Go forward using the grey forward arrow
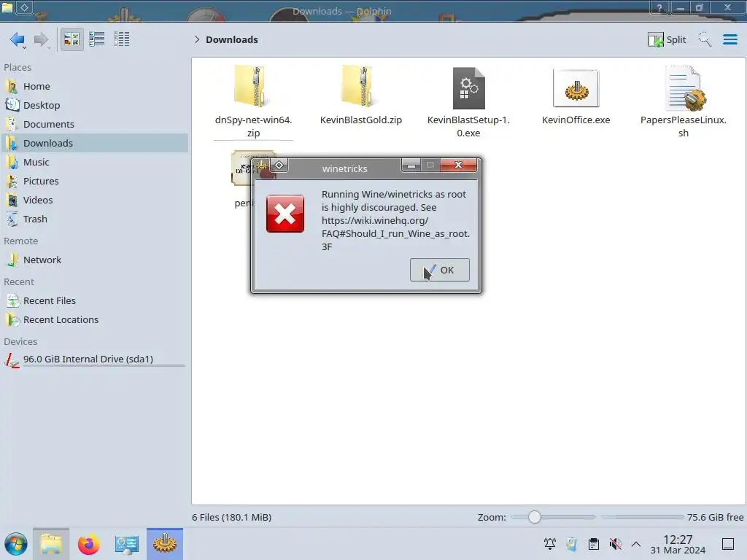 click(x=42, y=39)
